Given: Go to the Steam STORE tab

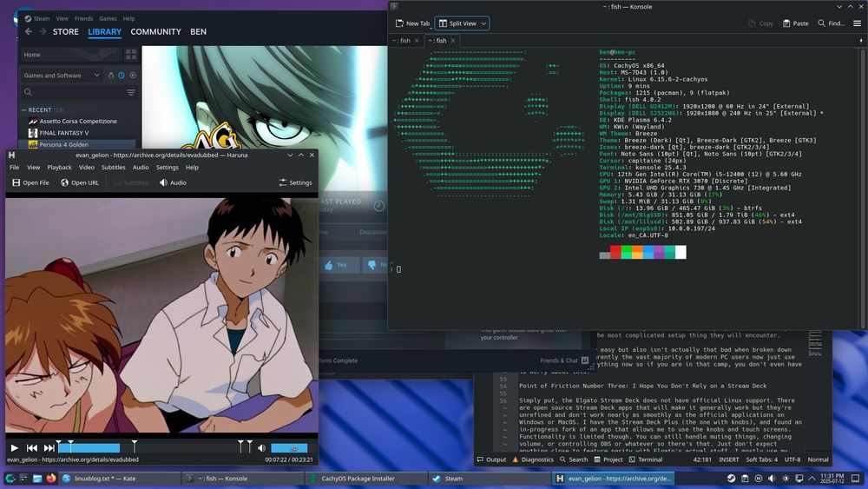Looking at the screenshot, I should (x=66, y=31).
